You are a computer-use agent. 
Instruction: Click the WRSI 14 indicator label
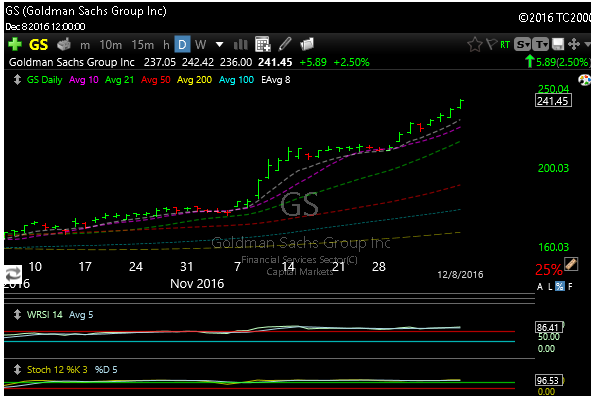[x=44, y=315]
